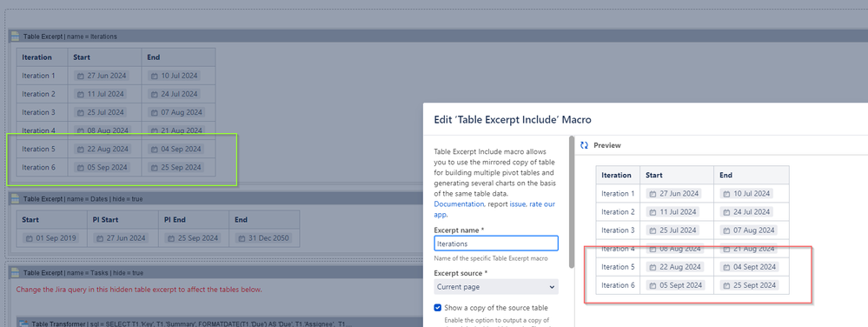Click the Table Transformer macro icon

pos(23,324)
